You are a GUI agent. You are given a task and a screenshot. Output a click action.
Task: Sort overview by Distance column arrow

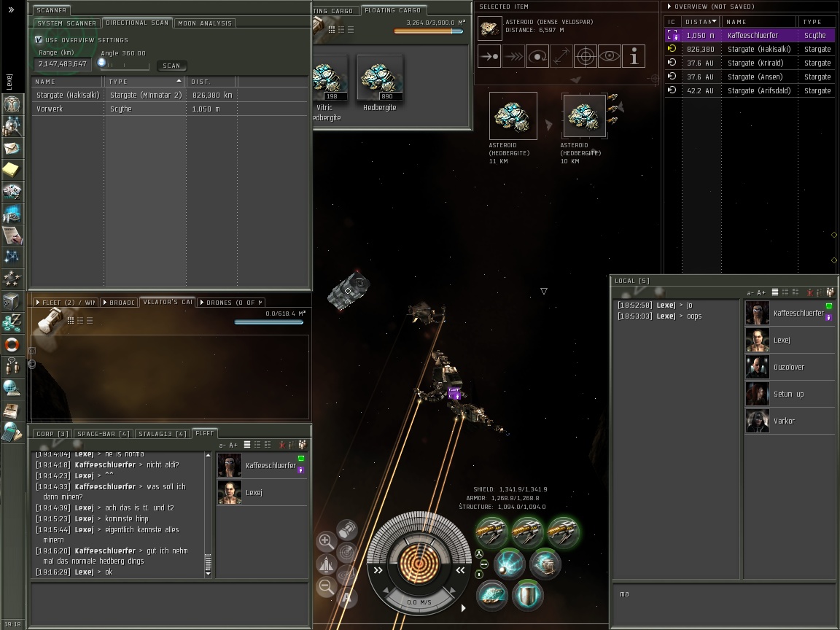714,21
